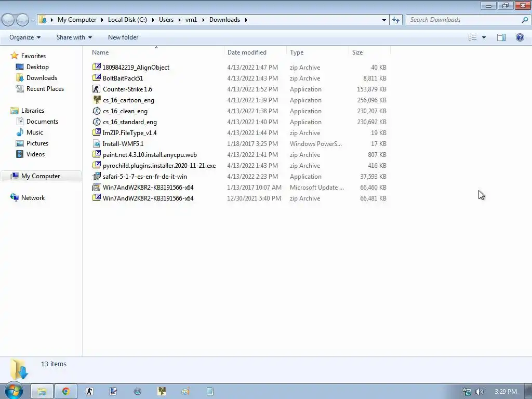Go to Local Disk (C:) in breadcrumb
532x399 pixels.
pos(128,20)
